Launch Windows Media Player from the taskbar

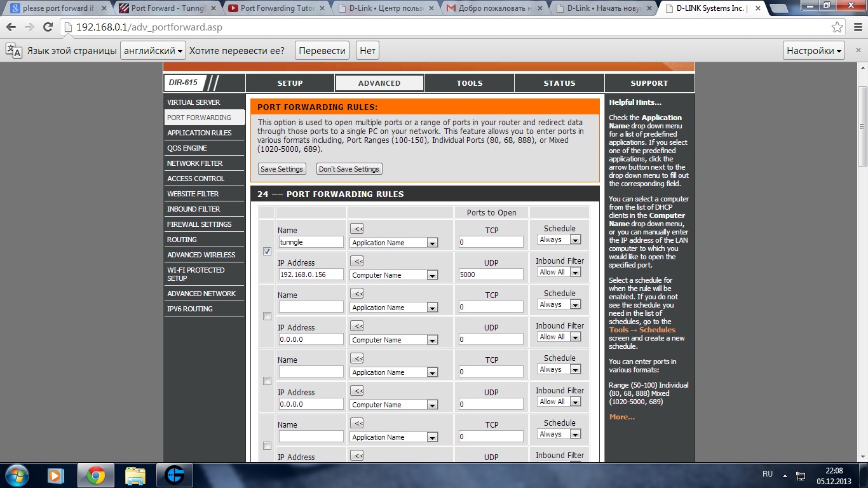pyautogui.click(x=56, y=475)
